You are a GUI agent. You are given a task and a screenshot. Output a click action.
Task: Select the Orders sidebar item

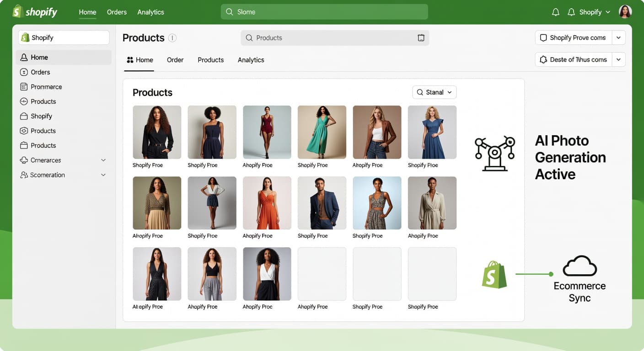(x=64, y=72)
